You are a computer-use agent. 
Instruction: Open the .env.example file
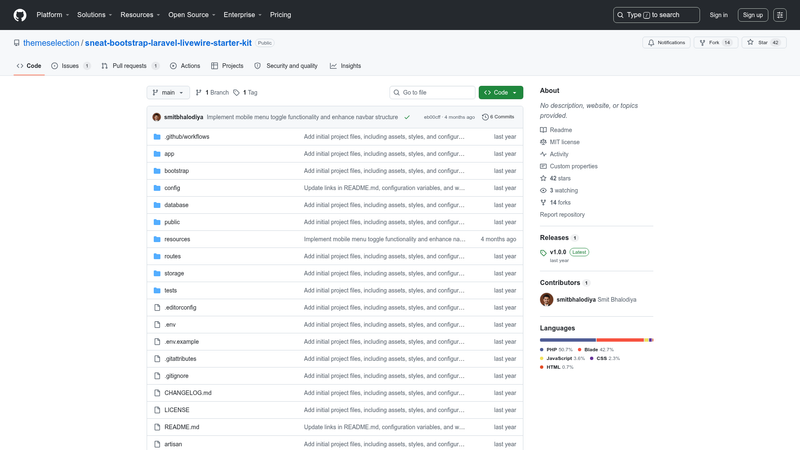pyautogui.click(x=182, y=342)
